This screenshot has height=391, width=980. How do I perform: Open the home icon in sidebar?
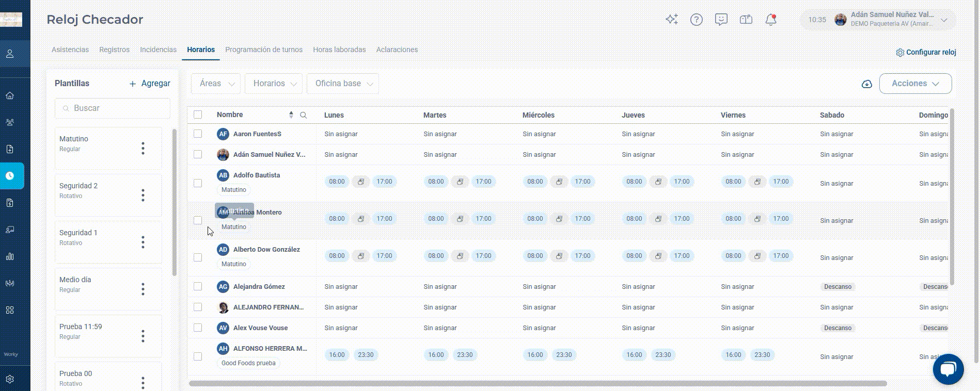click(x=10, y=95)
